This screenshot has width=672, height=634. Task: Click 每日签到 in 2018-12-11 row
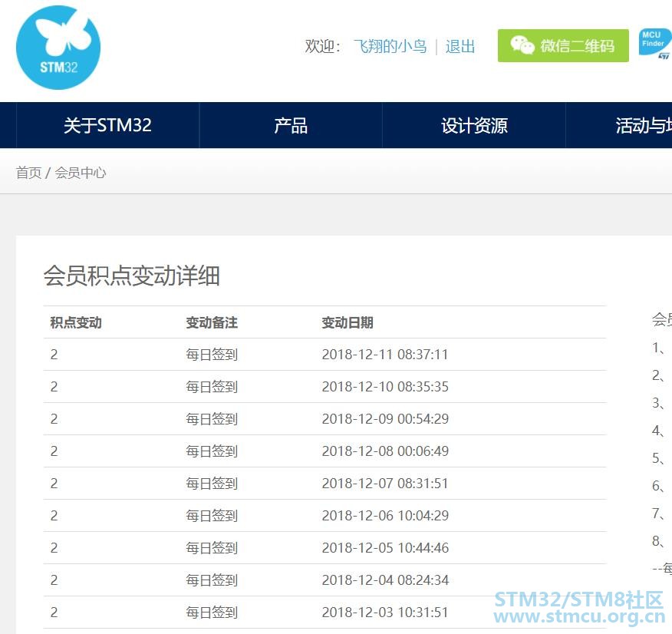pyautogui.click(x=212, y=355)
